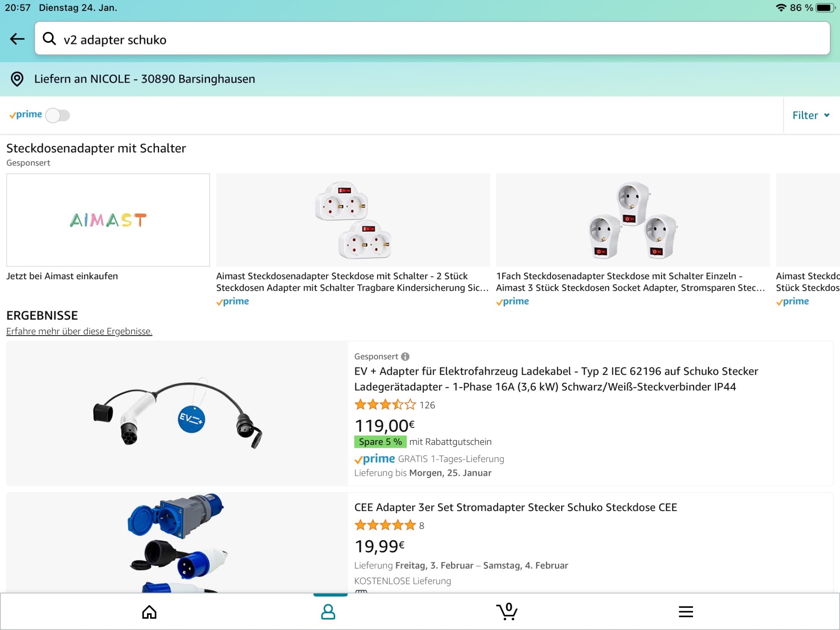Enable the Prime filter toggle
Screen dimensions: 840x630
(58, 115)
